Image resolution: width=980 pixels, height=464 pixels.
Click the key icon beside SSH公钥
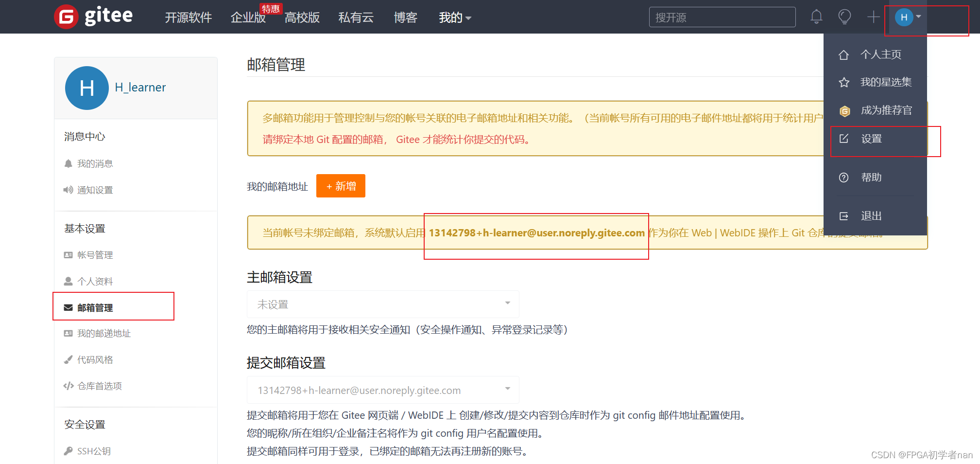tap(68, 451)
